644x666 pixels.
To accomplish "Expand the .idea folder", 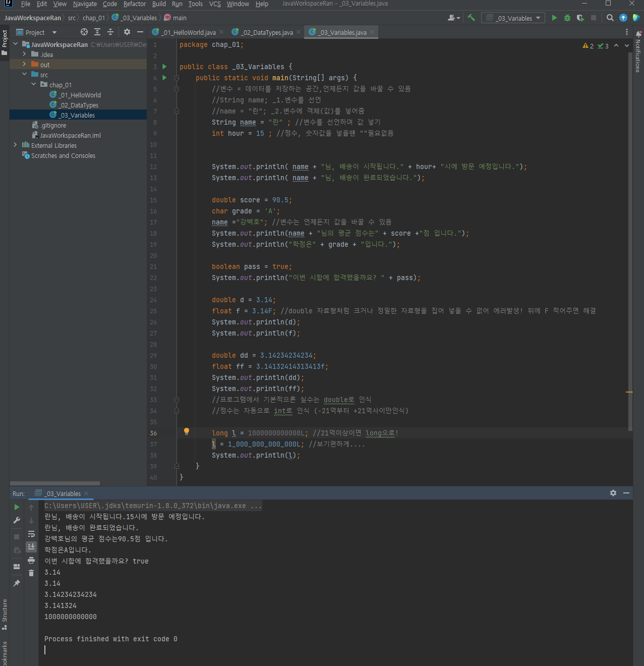I will (x=24, y=54).
